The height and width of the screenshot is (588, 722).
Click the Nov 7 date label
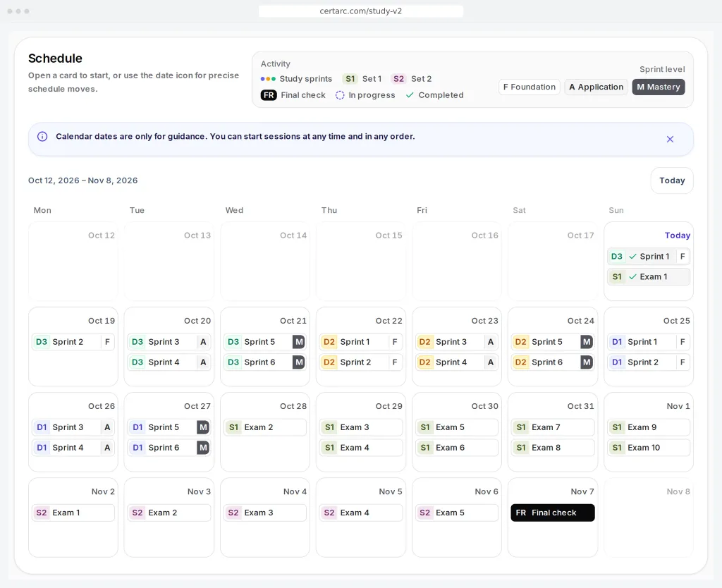coord(582,492)
